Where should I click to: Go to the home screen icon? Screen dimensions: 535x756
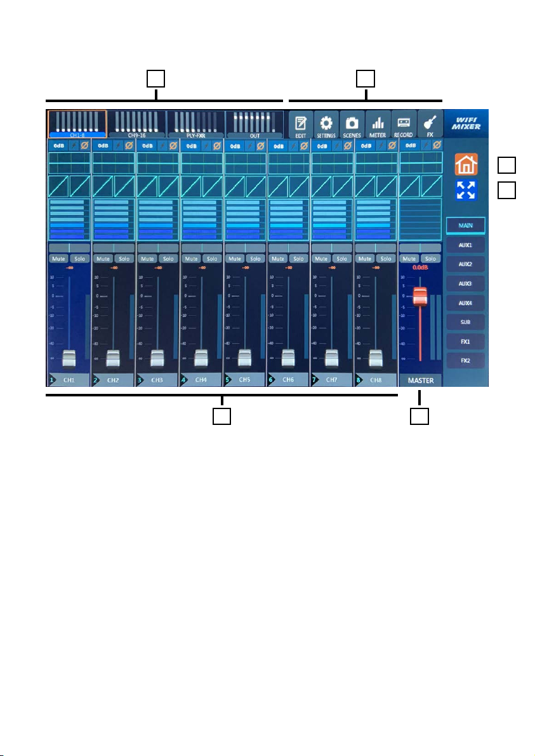coord(466,164)
